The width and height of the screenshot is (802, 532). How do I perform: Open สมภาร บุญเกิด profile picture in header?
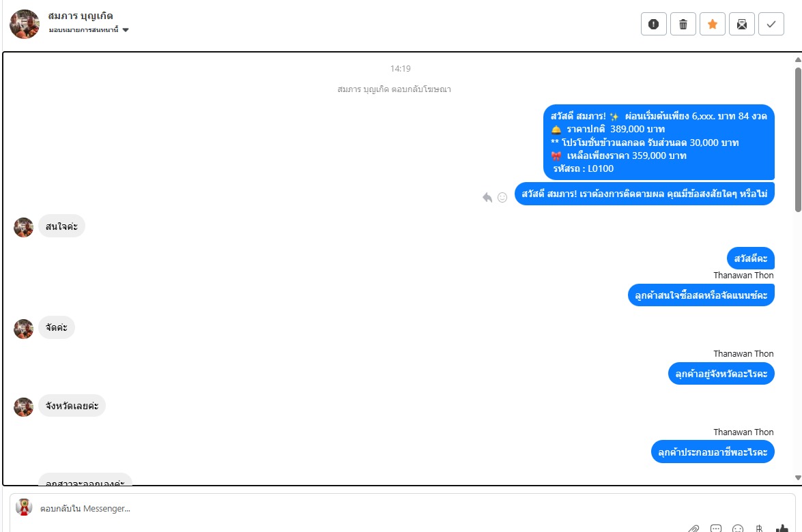[x=25, y=24]
